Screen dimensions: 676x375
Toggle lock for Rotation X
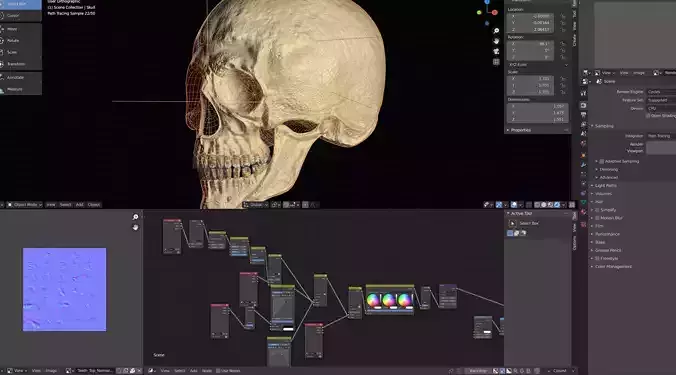tap(563, 44)
